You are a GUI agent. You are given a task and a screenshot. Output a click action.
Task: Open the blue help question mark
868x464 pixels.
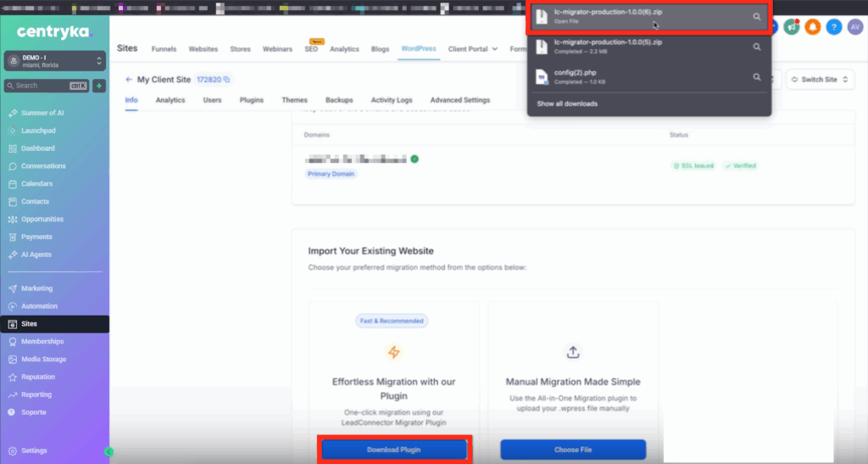click(834, 26)
